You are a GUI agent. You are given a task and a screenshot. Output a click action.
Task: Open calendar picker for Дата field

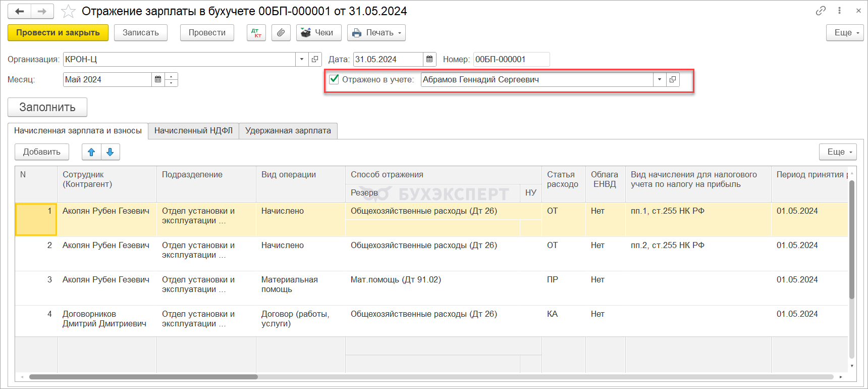coord(429,59)
